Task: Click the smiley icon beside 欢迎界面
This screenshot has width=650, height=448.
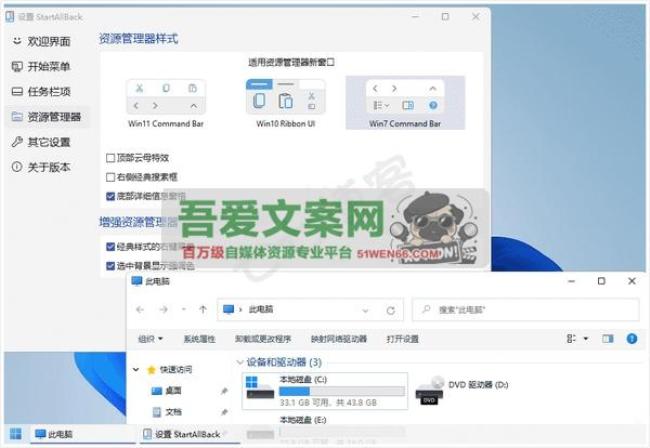Action: coord(17,41)
